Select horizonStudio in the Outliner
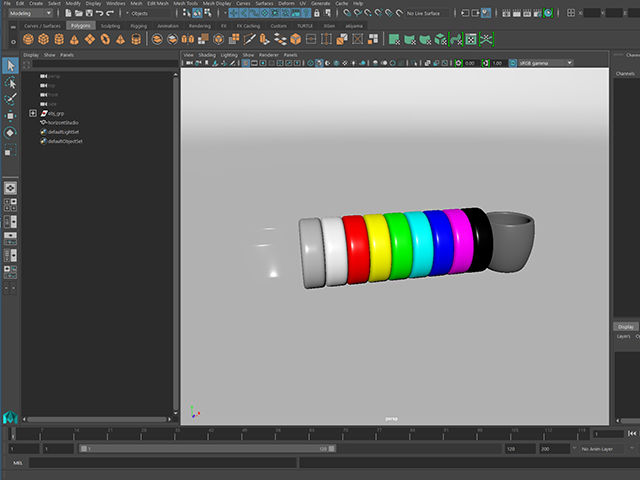This screenshot has width=640, height=480. coord(63,122)
